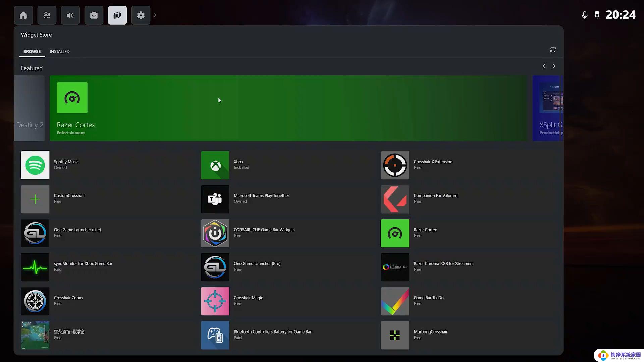Click the Xbox title text

(238, 162)
